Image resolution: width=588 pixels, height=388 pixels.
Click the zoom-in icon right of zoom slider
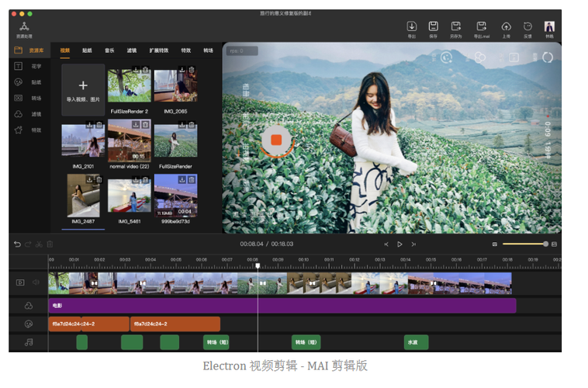(554, 244)
